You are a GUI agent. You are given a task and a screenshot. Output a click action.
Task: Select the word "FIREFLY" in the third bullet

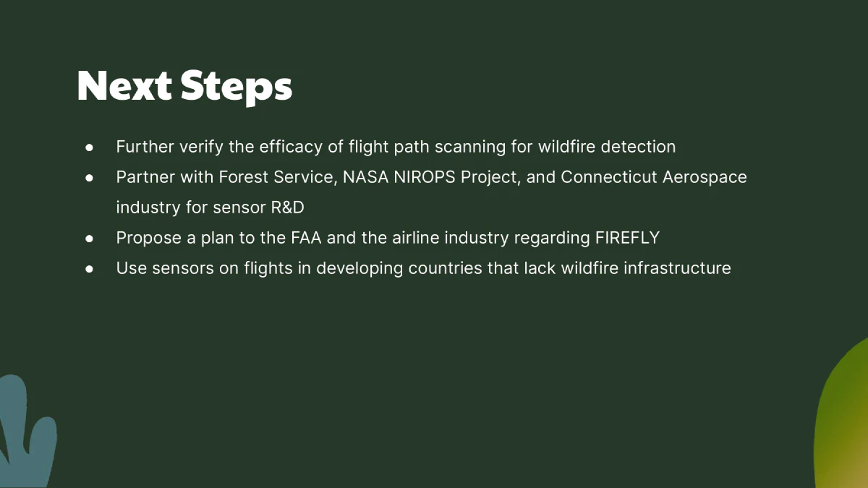tap(627, 238)
